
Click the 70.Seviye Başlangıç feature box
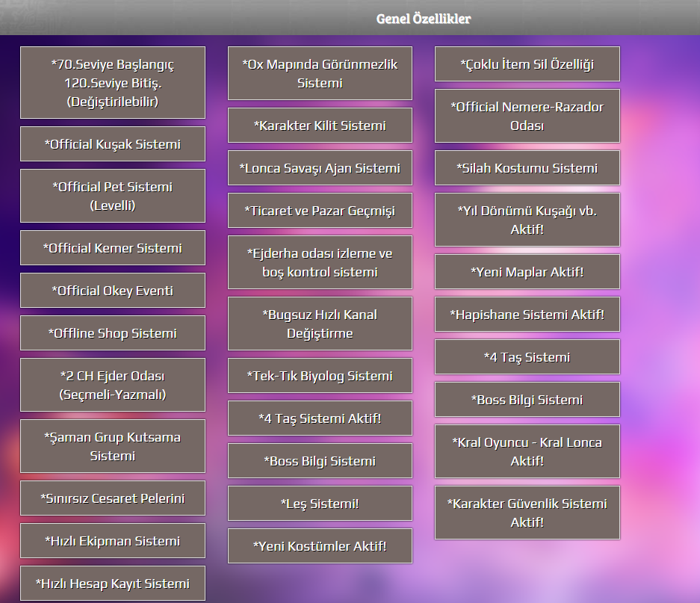[113, 83]
